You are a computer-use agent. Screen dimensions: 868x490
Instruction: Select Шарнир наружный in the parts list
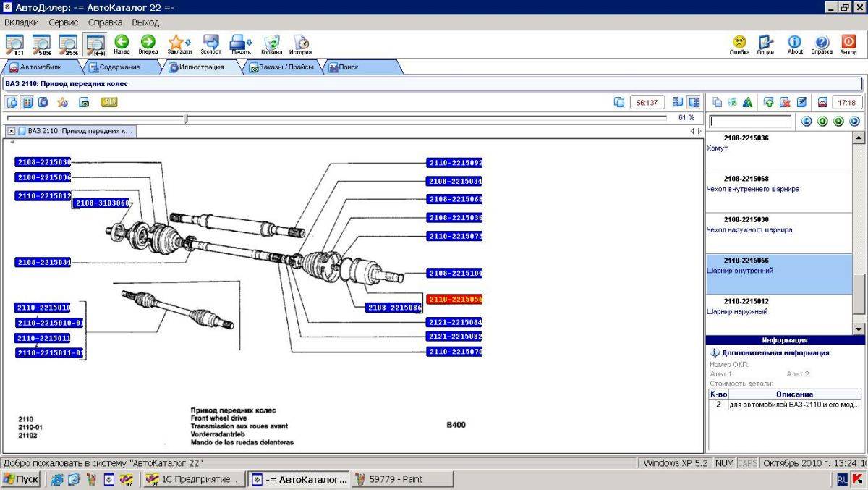pos(779,314)
